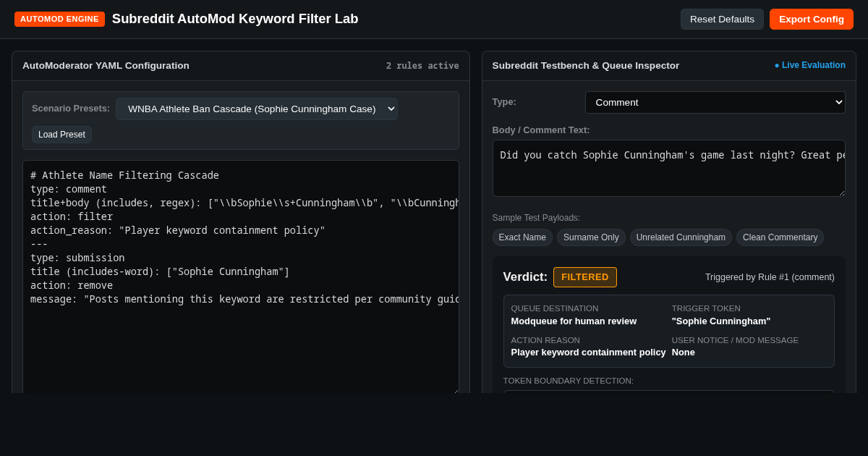
Task: Click 'Modqueue for human review' value
Action: pyautogui.click(x=574, y=321)
